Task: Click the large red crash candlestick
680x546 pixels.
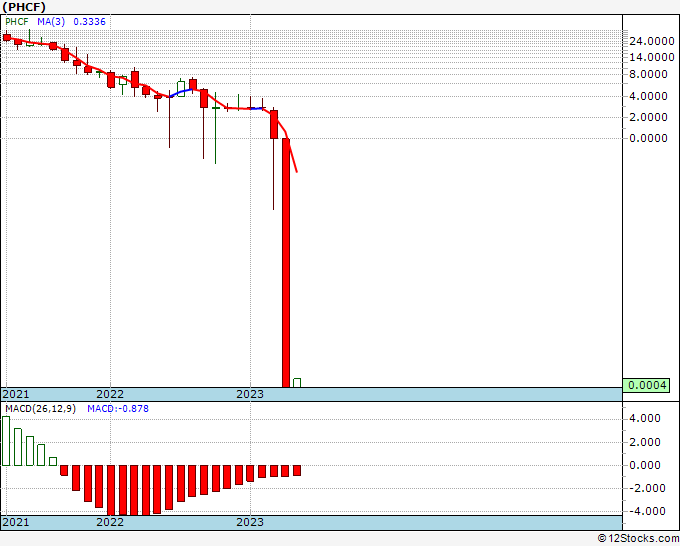Action: click(x=286, y=262)
